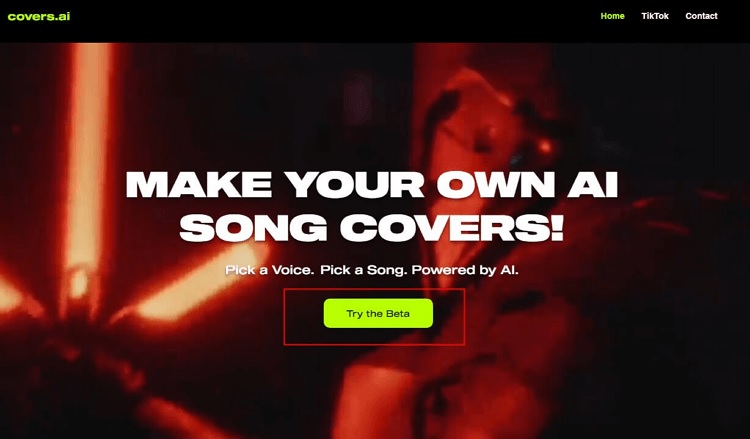
Task: Click the covers.ai logo
Action: tap(39, 16)
